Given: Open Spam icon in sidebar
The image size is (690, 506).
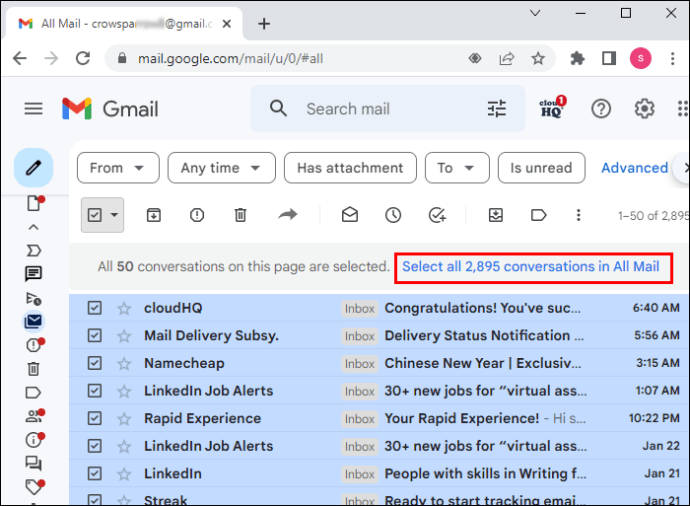Looking at the screenshot, I should pyautogui.click(x=34, y=345).
